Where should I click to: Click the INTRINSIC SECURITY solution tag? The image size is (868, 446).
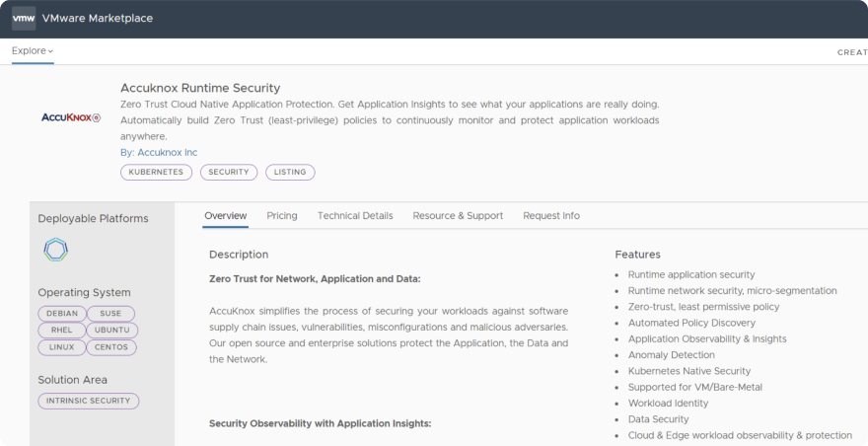click(89, 402)
